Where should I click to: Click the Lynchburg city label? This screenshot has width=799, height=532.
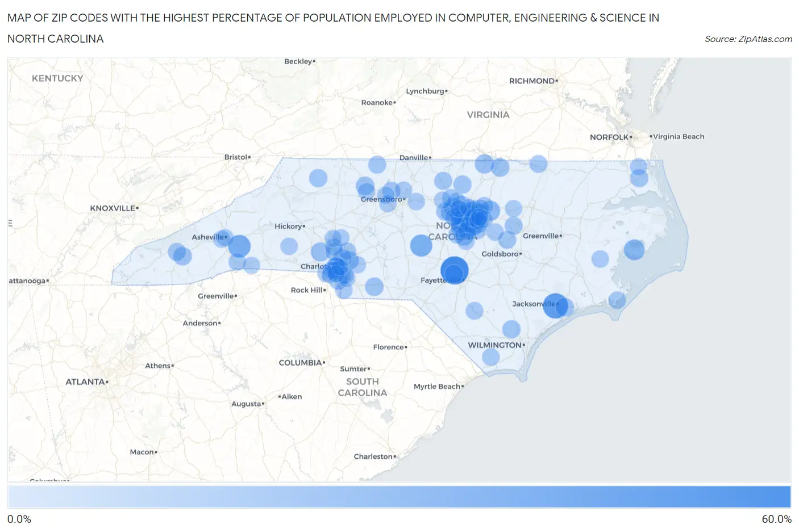coord(425,91)
